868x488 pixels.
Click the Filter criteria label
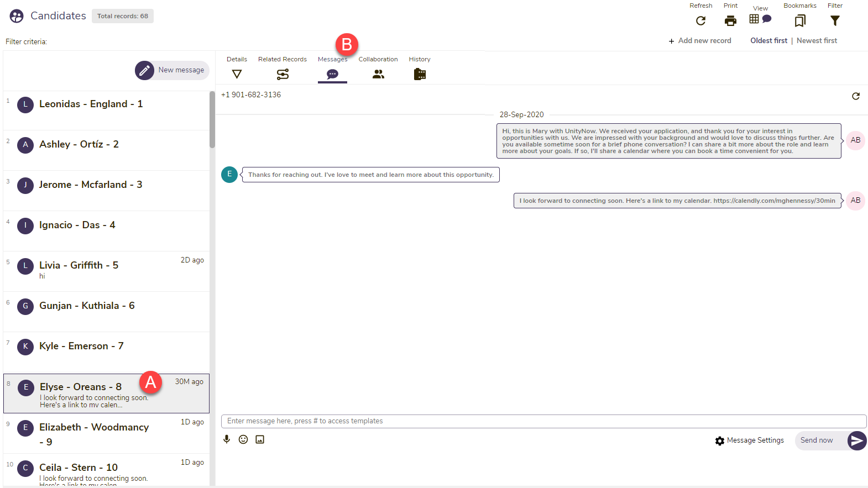tap(26, 41)
